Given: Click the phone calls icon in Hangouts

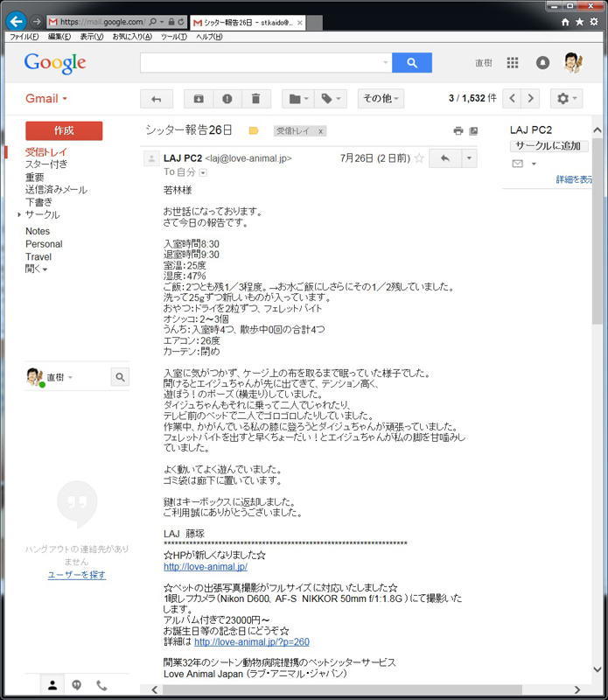Looking at the screenshot, I should pos(101,685).
